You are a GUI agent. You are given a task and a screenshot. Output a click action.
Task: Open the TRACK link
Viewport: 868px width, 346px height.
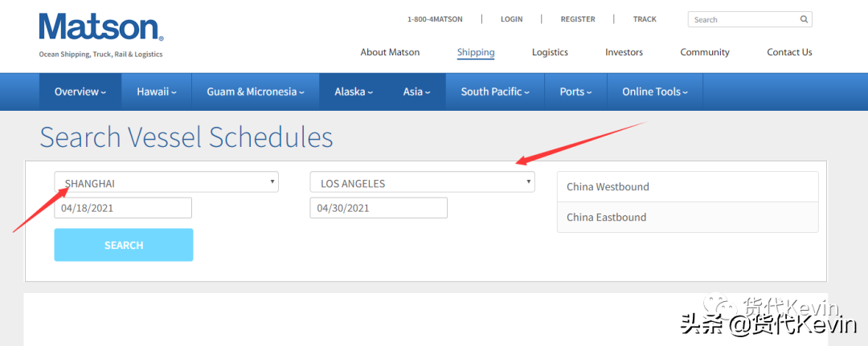[x=645, y=19]
